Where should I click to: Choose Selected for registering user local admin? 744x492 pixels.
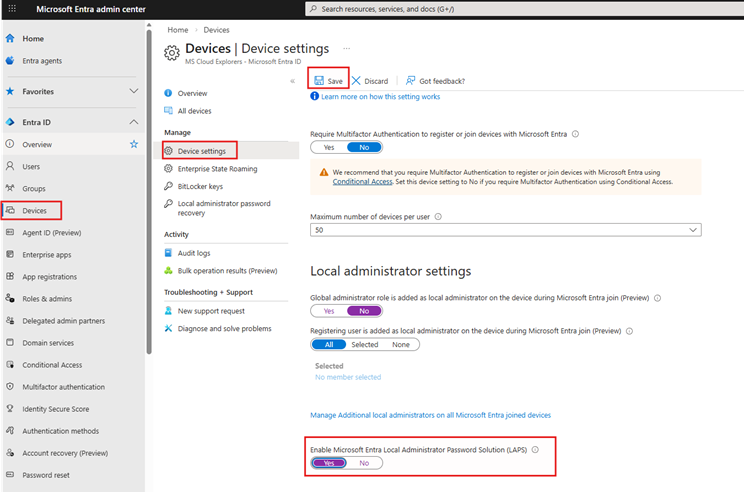pos(365,344)
